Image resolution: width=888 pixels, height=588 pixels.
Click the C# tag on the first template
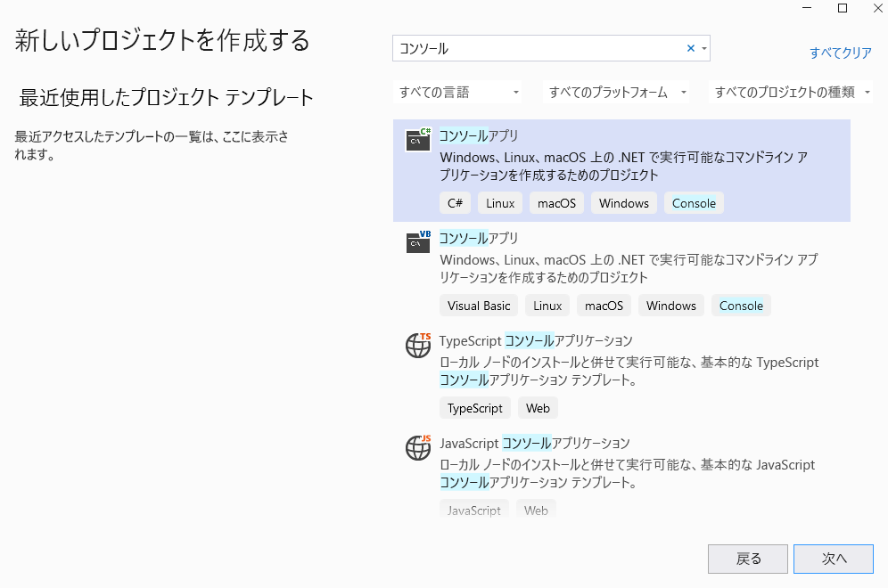(x=455, y=203)
